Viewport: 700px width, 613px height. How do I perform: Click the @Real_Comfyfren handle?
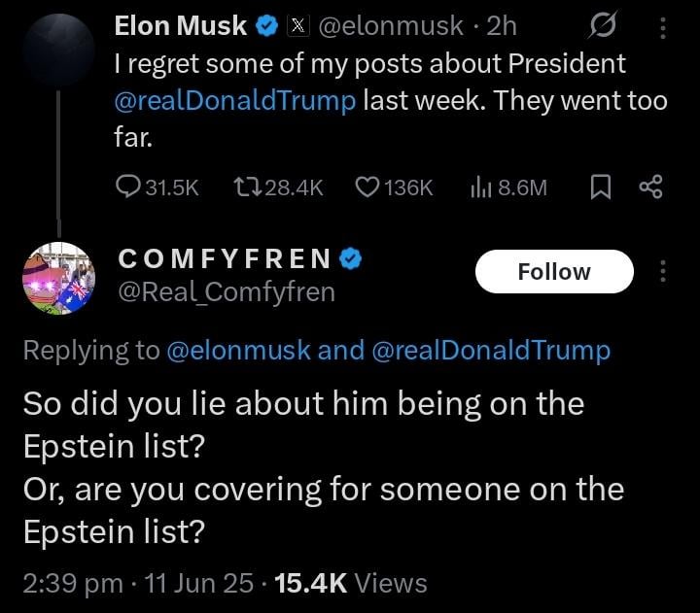pyautogui.click(x=226, y=291)
